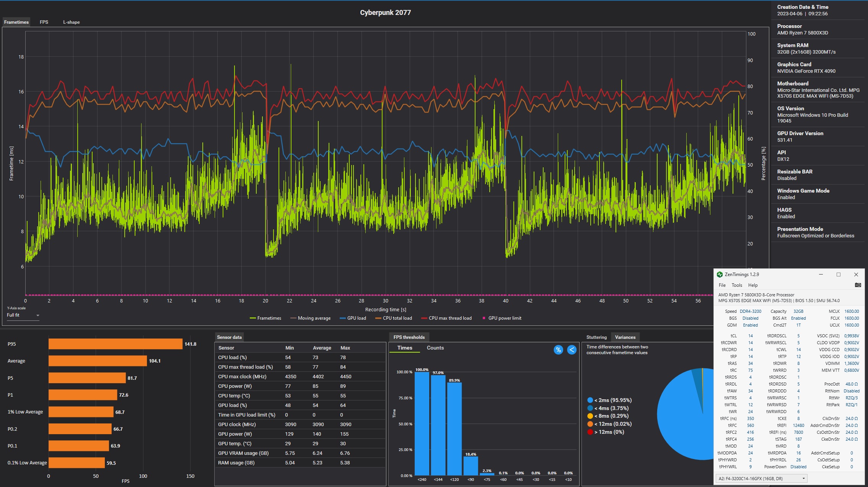Open the Y-Axis scale Full fit dropdown

click(x=23, y=315)
